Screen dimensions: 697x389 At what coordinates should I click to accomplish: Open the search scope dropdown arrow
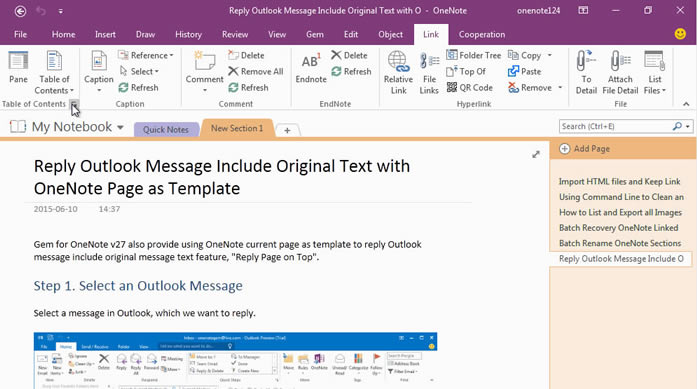coord(688,126)
